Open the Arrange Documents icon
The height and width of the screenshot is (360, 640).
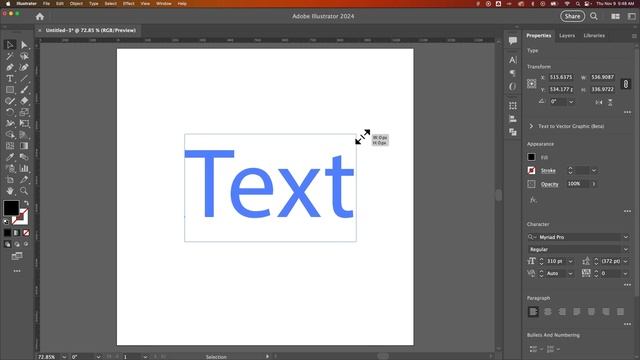pyautogui.click(x=615, y=16)
